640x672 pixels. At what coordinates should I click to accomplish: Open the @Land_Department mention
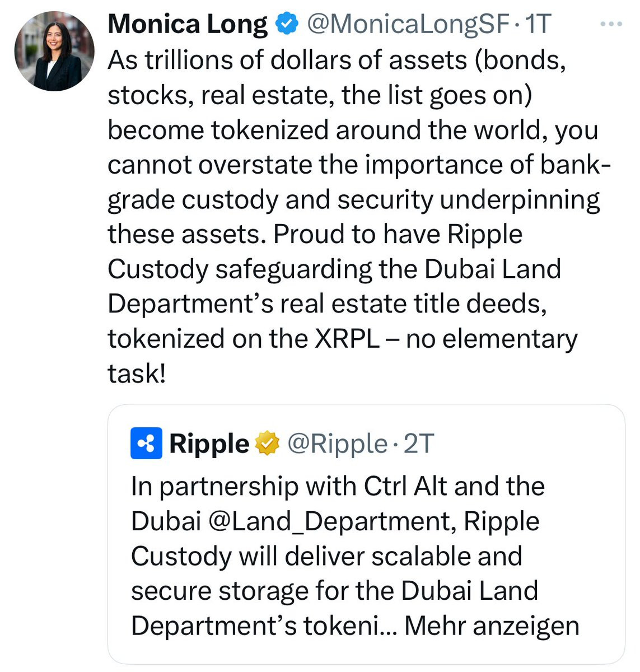330,522
